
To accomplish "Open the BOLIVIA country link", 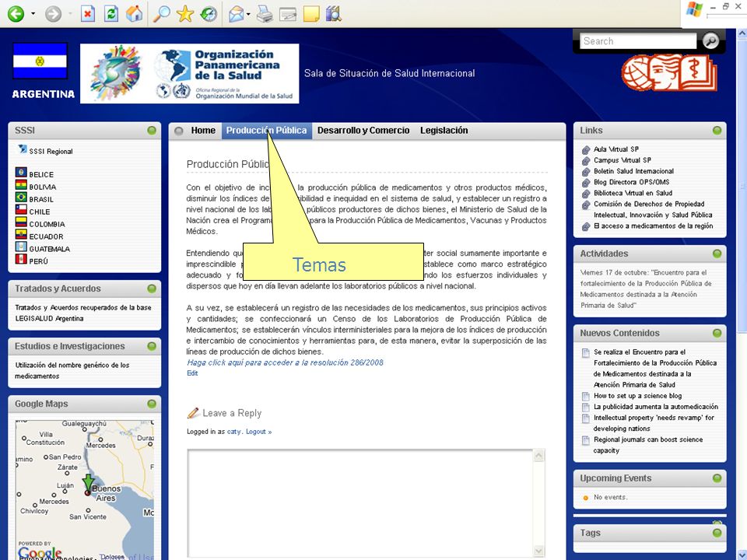I will pyautogui.click(x=42, y=187).
